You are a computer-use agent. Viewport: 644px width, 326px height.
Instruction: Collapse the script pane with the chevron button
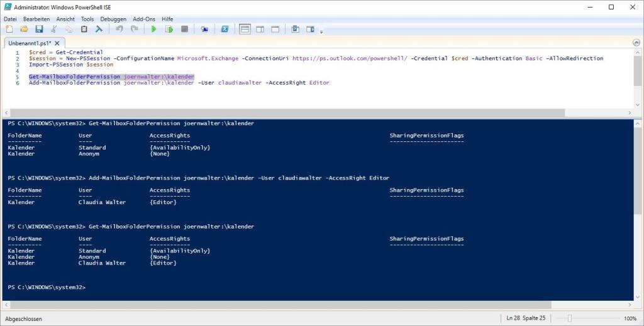[x=636, y=43]
